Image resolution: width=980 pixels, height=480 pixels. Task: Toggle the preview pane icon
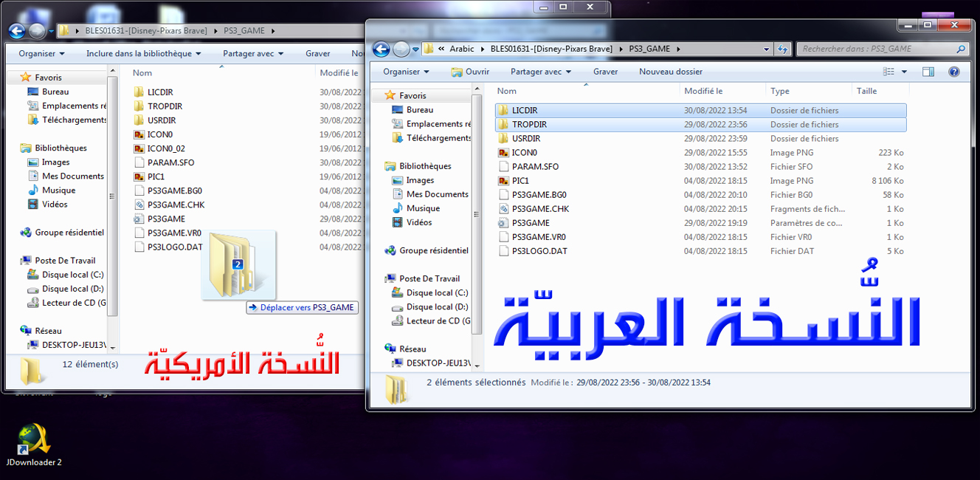928,72
